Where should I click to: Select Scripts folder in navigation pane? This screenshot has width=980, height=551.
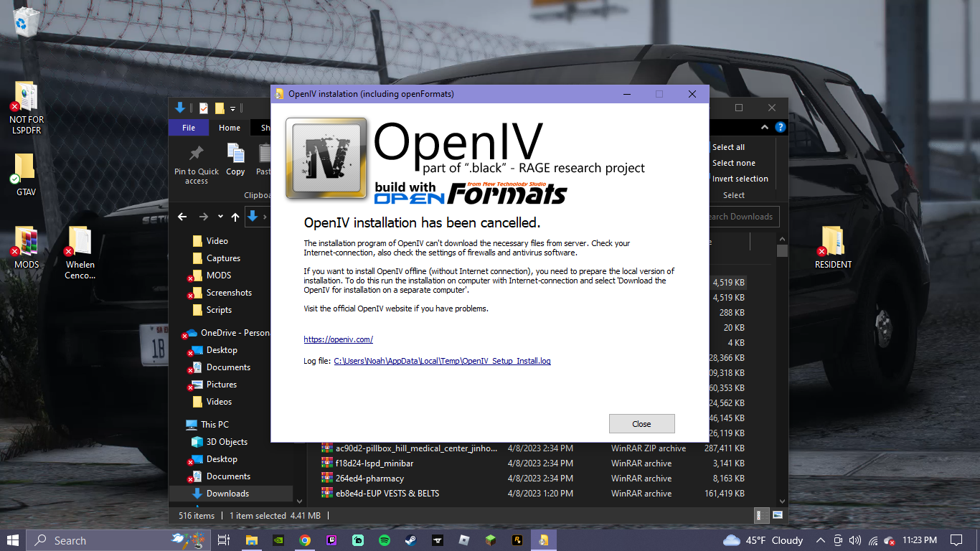[x=219, y=310]
